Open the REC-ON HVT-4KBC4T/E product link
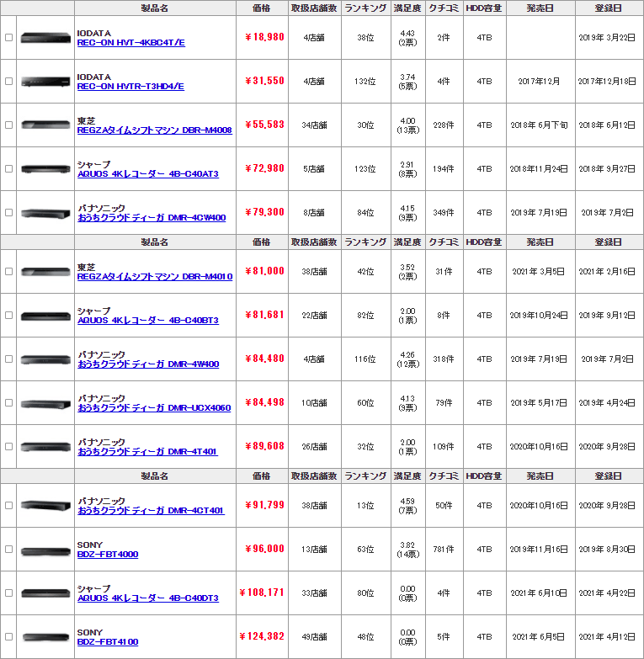This screenshot has height=659, width=644. [x=130, y=42]
